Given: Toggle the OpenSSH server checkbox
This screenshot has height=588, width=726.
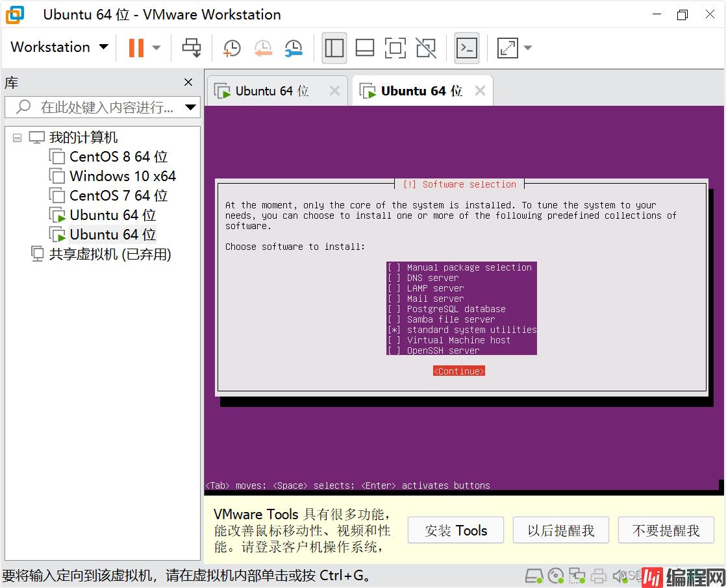Looking at the screenshot, I should point(394,350).
